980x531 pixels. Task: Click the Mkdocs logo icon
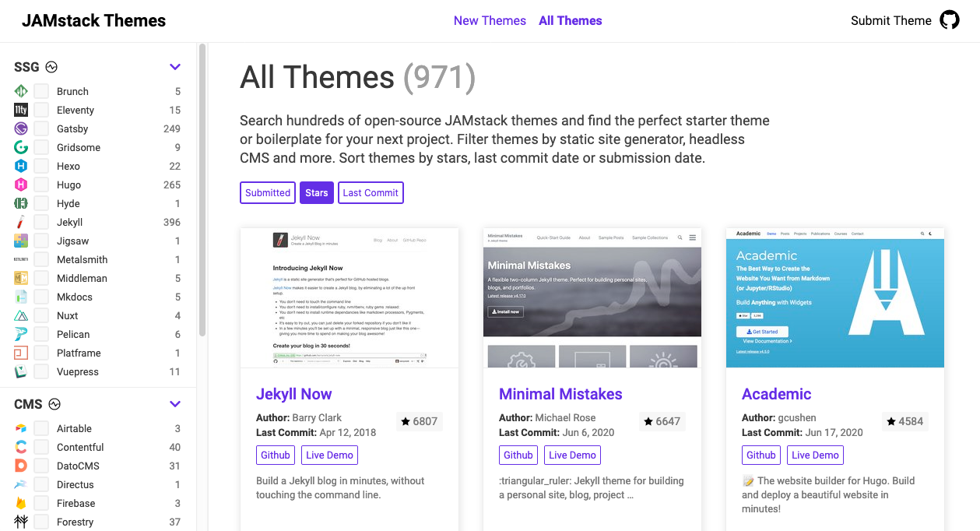[x=21, y=297]
